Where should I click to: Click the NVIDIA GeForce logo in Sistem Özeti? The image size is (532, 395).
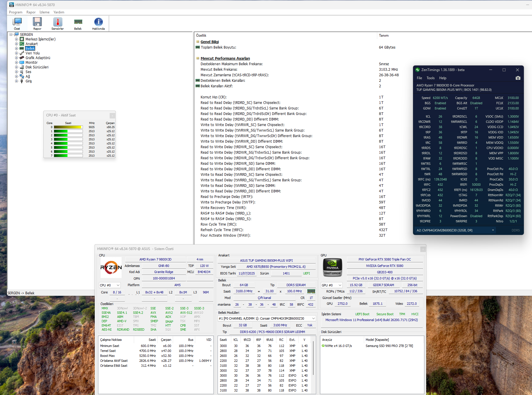point(332,268)
